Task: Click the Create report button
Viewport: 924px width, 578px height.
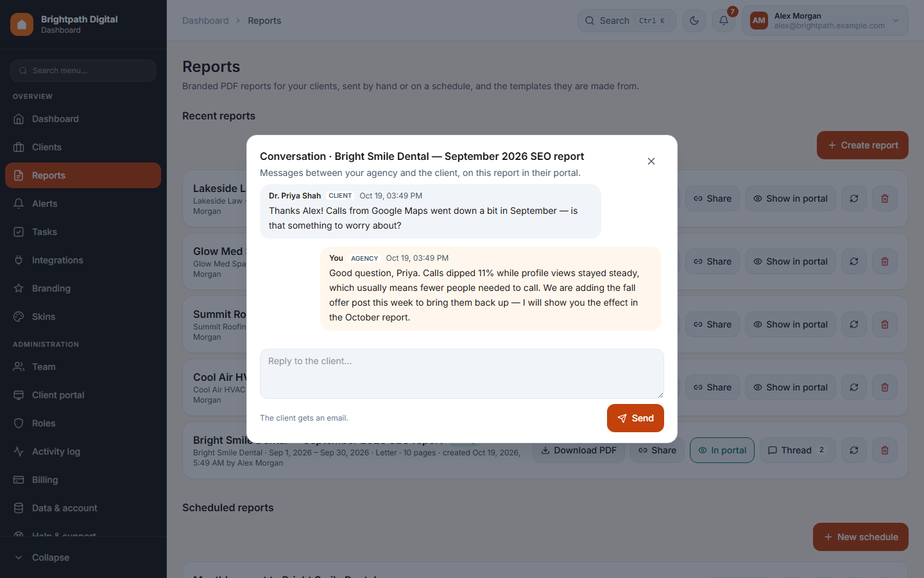Action: coord(862,145)
